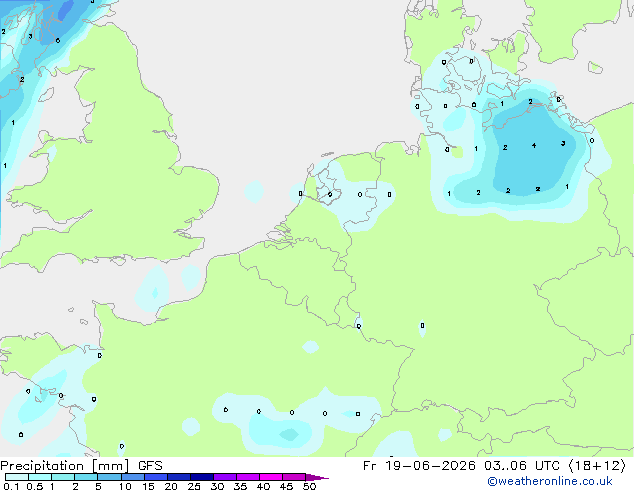Image resolution: width=634 pixels, height=490 pixels.
Task: Click the 40–45 mm magenta legend swatch
Action: tap(271, 477)
